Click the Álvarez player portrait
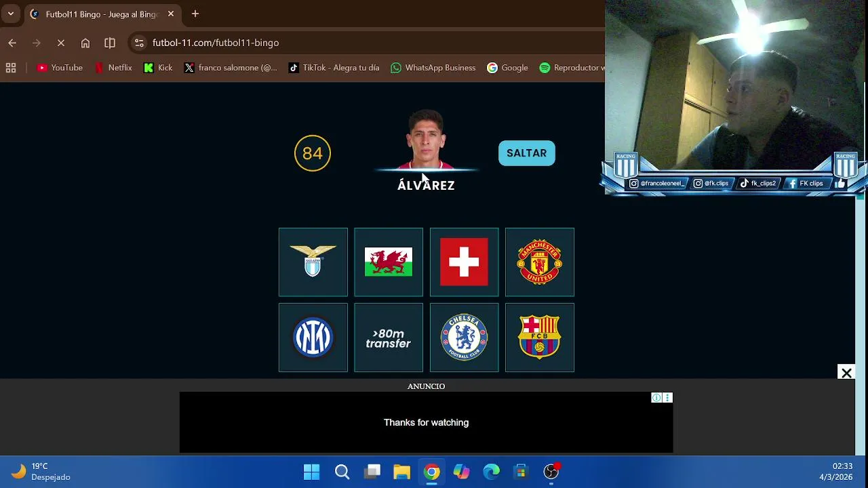 tap(426, 140)
